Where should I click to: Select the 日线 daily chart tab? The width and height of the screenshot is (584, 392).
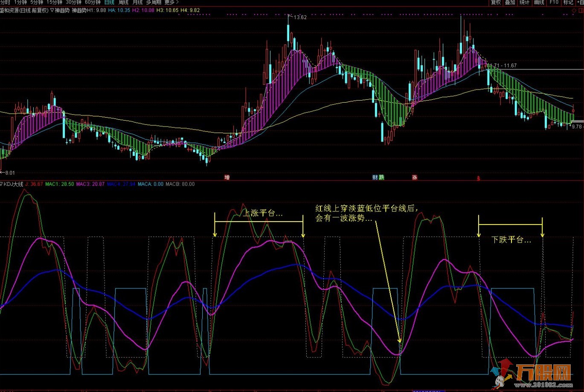point(110,2)
